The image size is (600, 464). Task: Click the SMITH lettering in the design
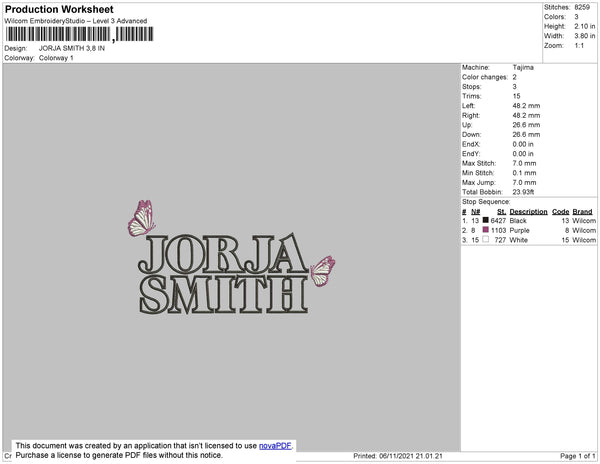point(223,295)
